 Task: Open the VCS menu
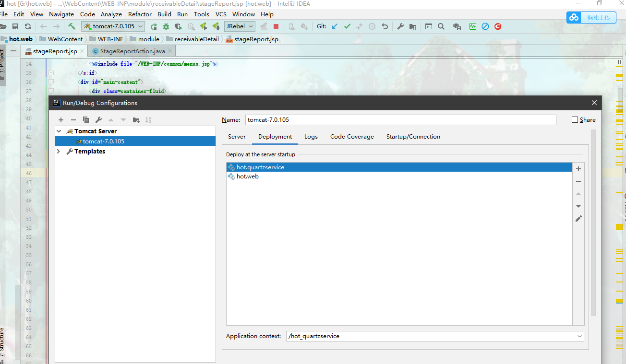pyautogui.click(x=221, y=14)
